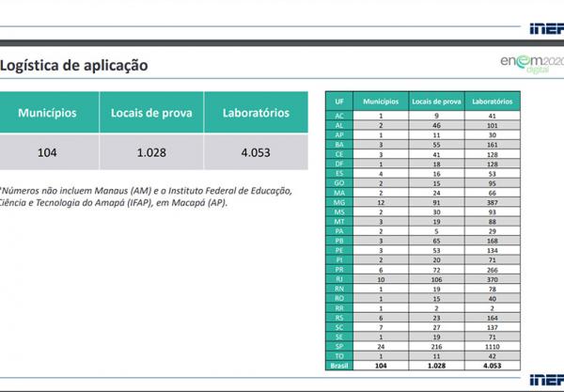
Task: Select Brasil row total 4.053 in state table
Action: [x=492, y=366]
